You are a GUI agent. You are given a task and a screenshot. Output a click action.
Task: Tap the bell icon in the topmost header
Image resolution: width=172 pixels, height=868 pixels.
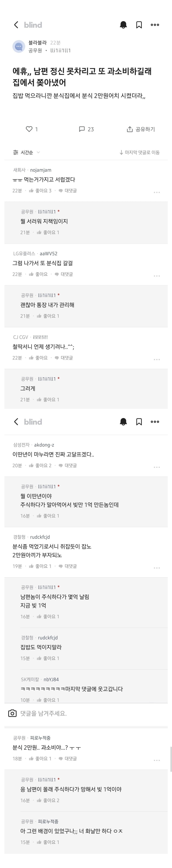[123, 25]
